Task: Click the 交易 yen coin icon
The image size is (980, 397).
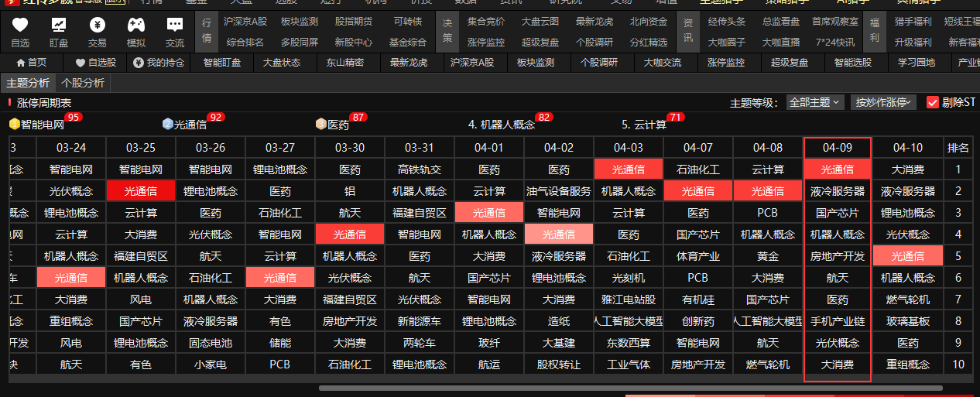Action: (x=98, y=25)
